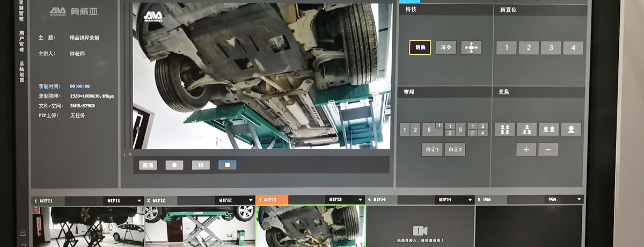
Task: Zoom in with the plus button
Action: coord(526,149)
